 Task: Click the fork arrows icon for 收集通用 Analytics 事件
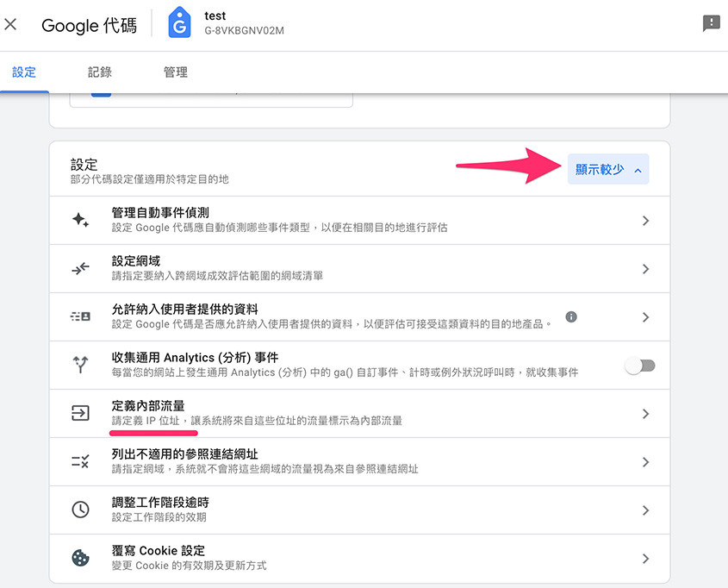click(80, 365)
